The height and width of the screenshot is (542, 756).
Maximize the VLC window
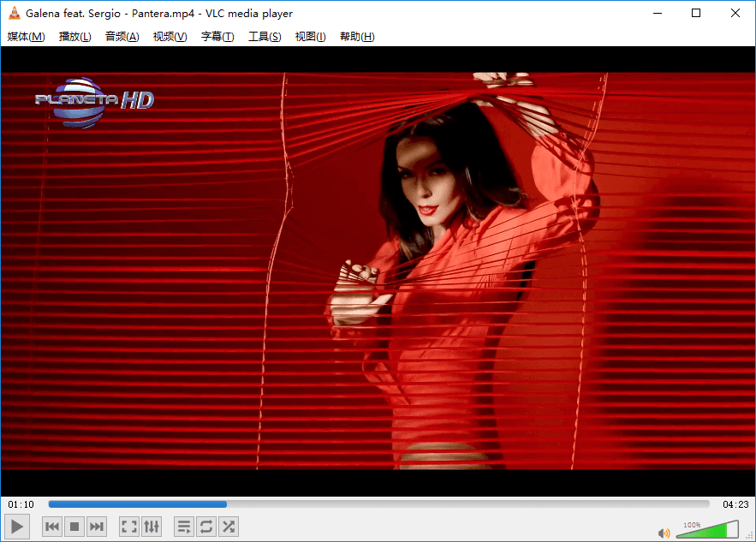[x=696, y=13]
